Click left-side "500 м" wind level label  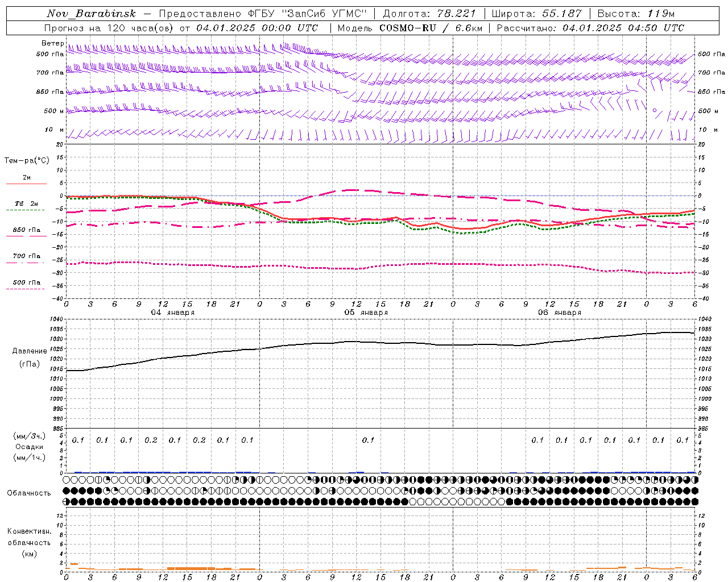[54, 111]
